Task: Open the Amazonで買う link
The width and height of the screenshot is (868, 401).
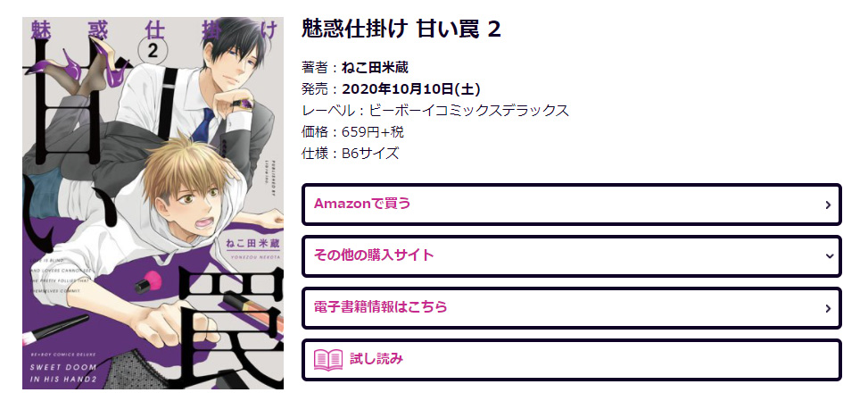Action: point(571,205)
